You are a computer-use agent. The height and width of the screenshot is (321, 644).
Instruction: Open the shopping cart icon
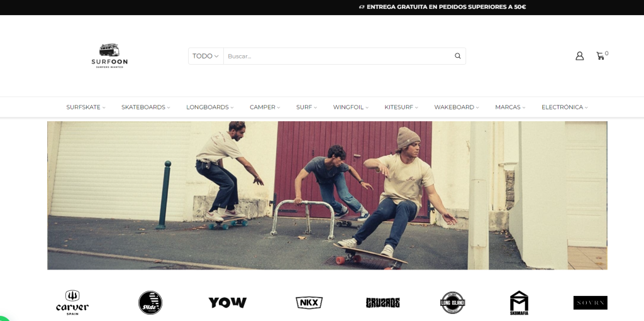[601, 56]
